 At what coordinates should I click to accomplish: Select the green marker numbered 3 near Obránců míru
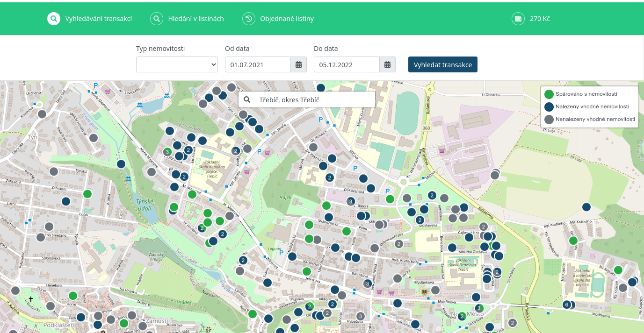[167, 152]
